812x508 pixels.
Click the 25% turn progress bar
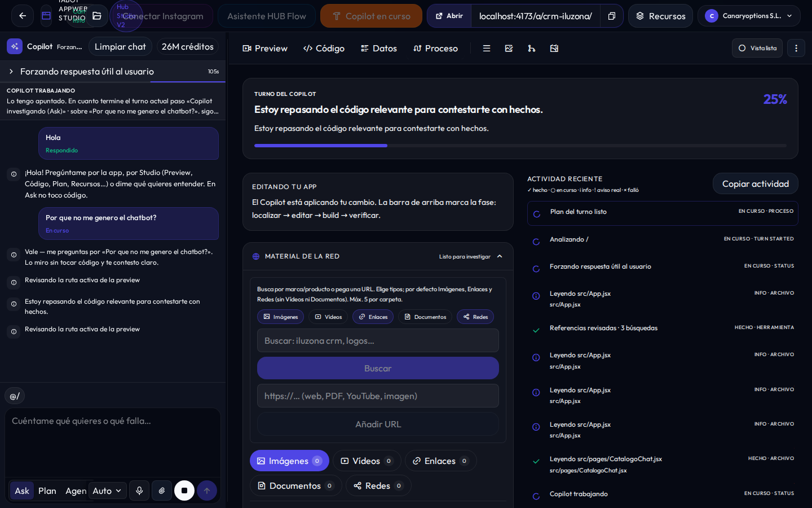tap(520, 146)
